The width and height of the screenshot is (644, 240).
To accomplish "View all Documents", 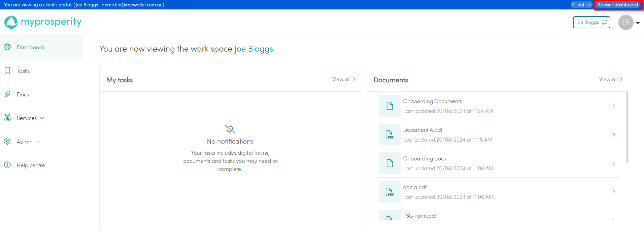I will (x=610, y=80).
